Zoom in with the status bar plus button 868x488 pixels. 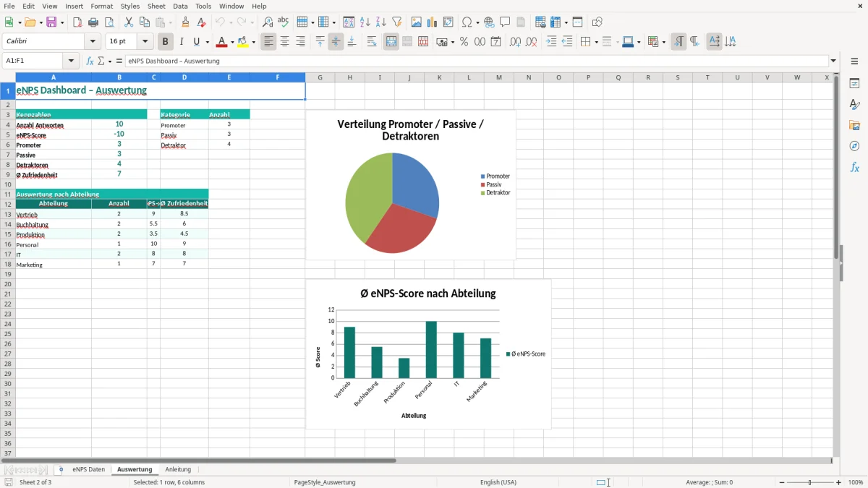click(x=839, y=482)
